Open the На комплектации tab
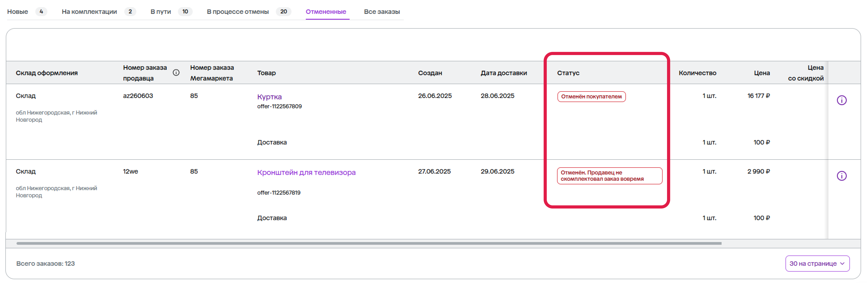Image resolution: width=868 pixels, height=283 pixels. 89,11
